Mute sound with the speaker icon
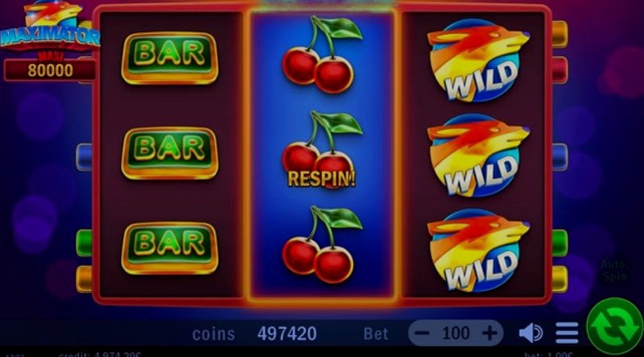Screen dimensions: 644x357 pyautogui.click(x=530, y=333)
